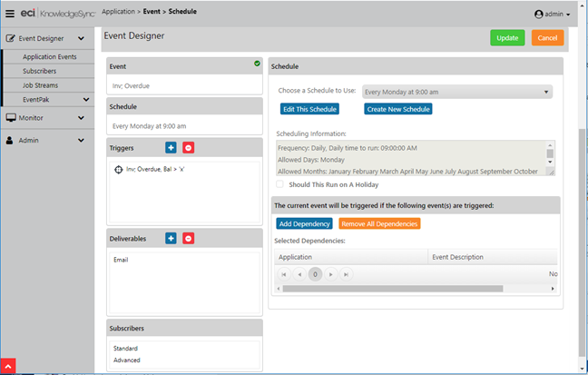Click Schedule breadcrumb item
The width and height of the screenshot is (588, 375).
point(182,11)
